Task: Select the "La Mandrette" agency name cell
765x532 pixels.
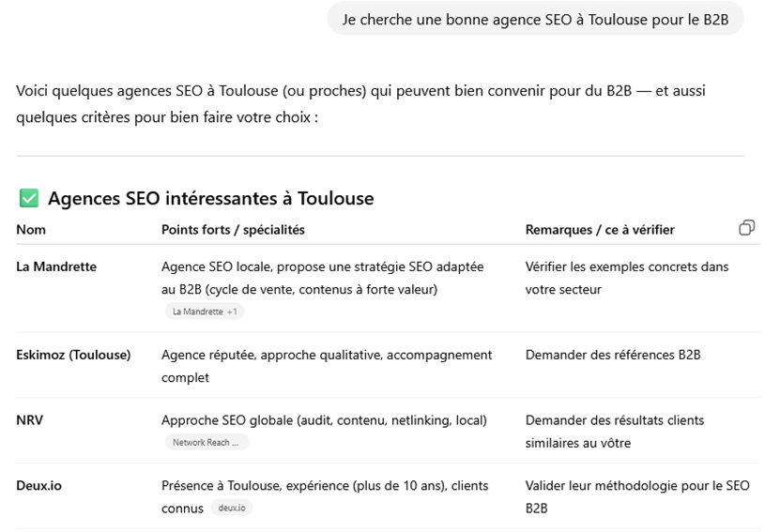Action: 56,266
